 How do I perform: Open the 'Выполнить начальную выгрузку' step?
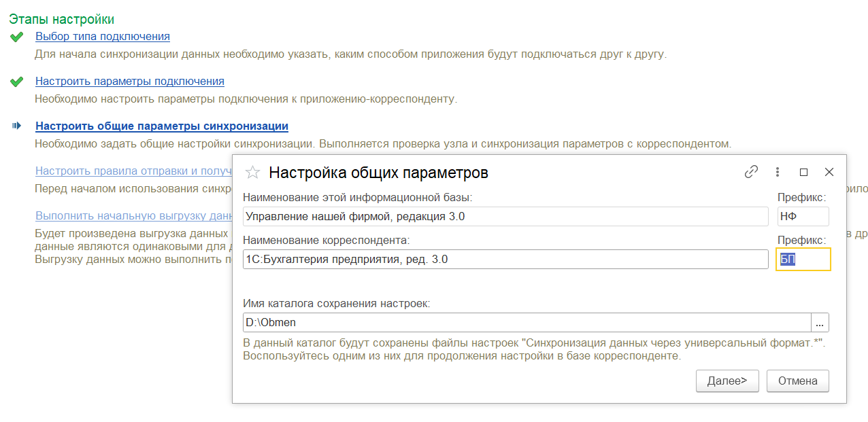coord(133,215)
